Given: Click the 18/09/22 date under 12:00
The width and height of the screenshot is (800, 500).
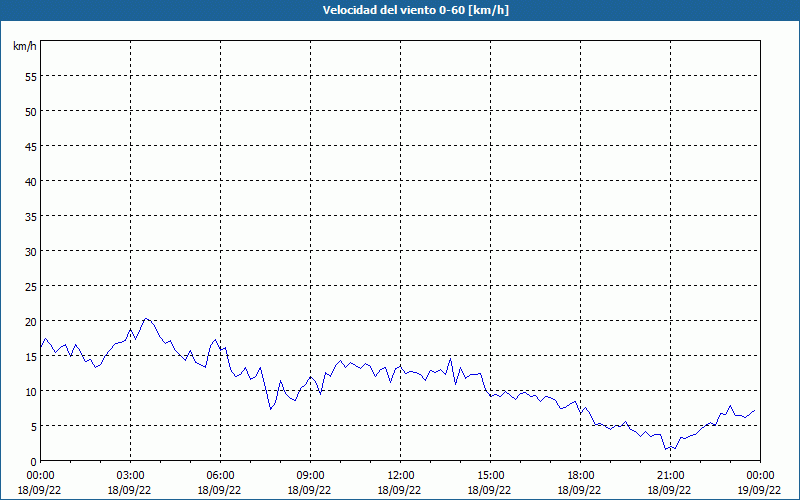Looking at the screenshot, I should click(x=399, y=490).
